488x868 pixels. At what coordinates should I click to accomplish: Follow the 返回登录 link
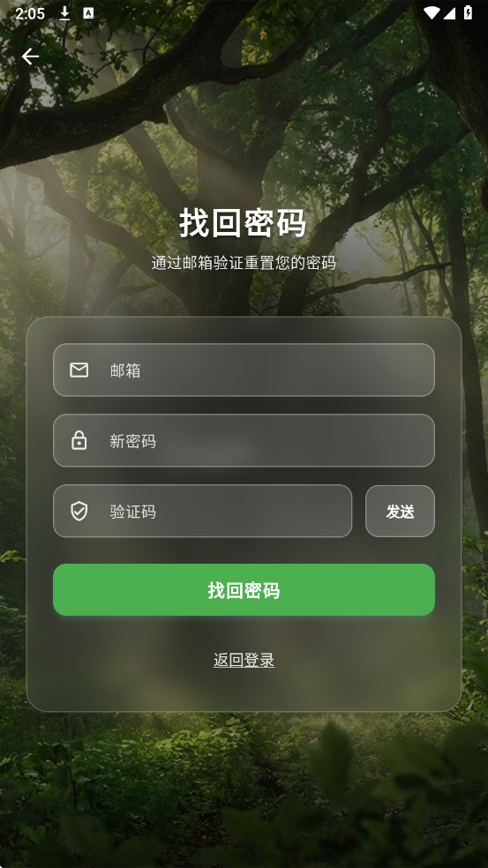[x=244, y=660]
